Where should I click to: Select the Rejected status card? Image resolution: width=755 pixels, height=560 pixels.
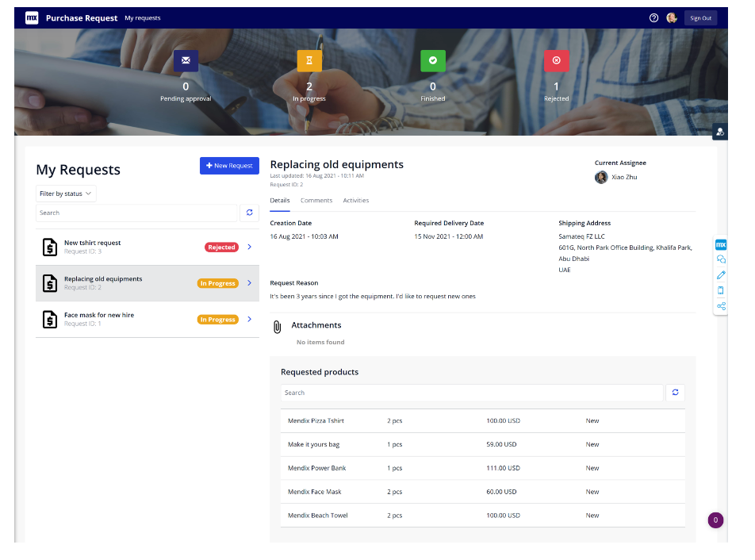click(x=556, y=75)
